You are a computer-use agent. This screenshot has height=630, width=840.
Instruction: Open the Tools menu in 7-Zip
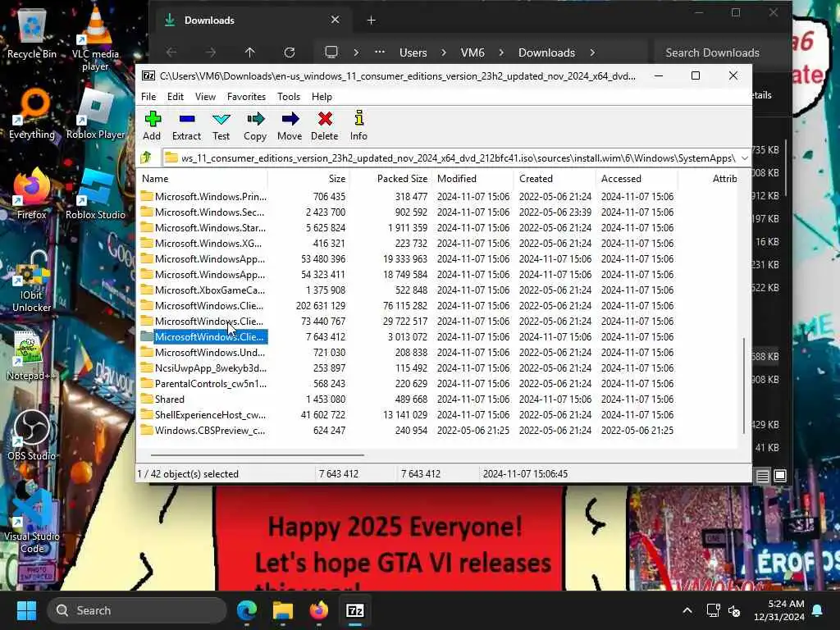tap(289, 97)
